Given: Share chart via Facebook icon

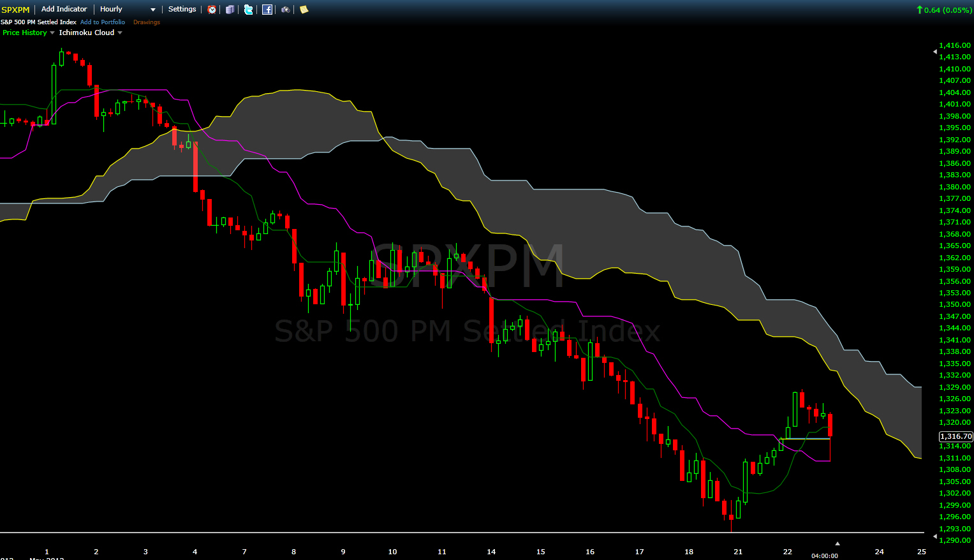Looking at the screenshot, I should 267,10.
